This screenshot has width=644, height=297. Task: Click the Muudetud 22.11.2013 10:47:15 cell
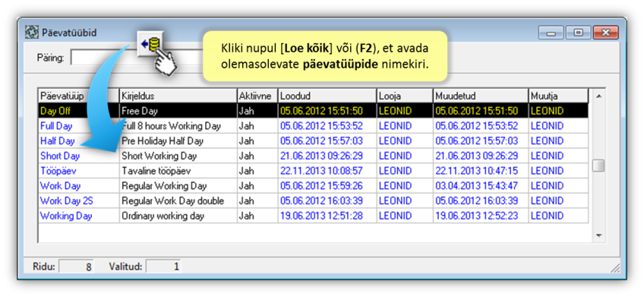[481, 171]
